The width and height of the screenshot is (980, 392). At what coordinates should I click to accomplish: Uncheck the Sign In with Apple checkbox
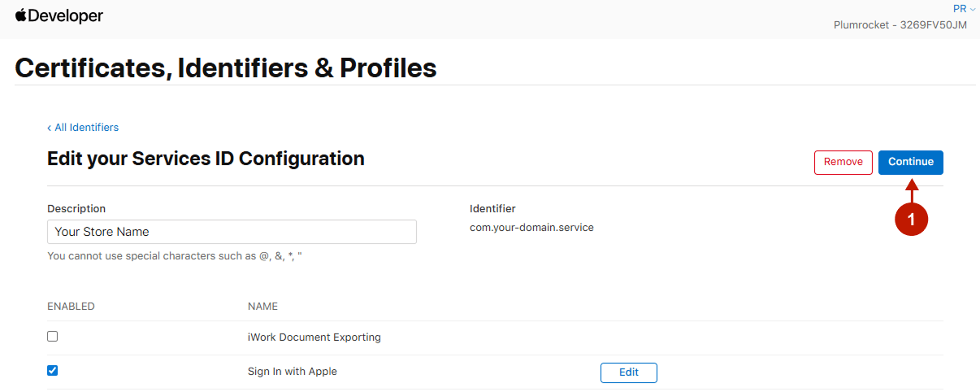click(x=53, y=371)
